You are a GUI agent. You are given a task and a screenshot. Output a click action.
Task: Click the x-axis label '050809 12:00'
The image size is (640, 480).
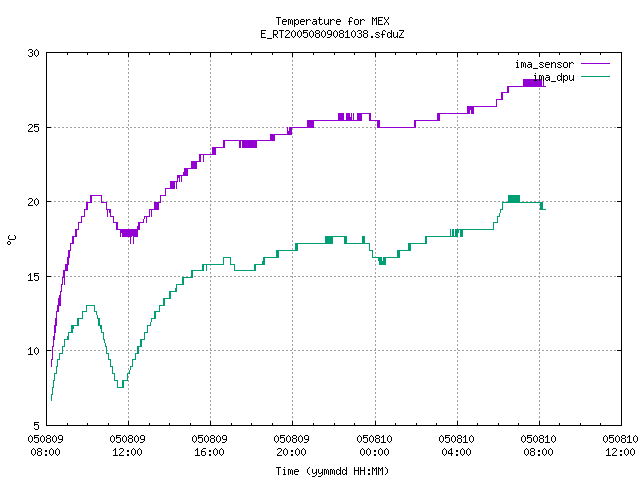(127, 445)
